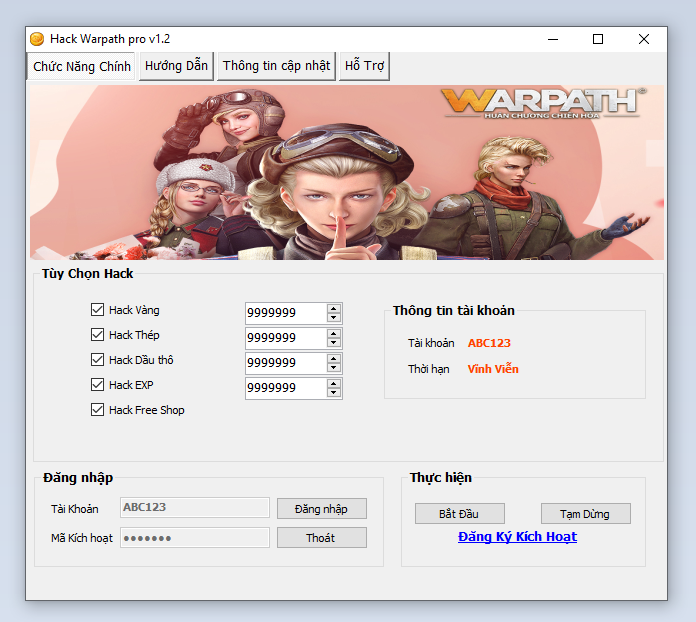Viewport: 696px width, 622px height.
Task: Click down arrow on Hack EXP spinner
Action: [x=334, y=393]
